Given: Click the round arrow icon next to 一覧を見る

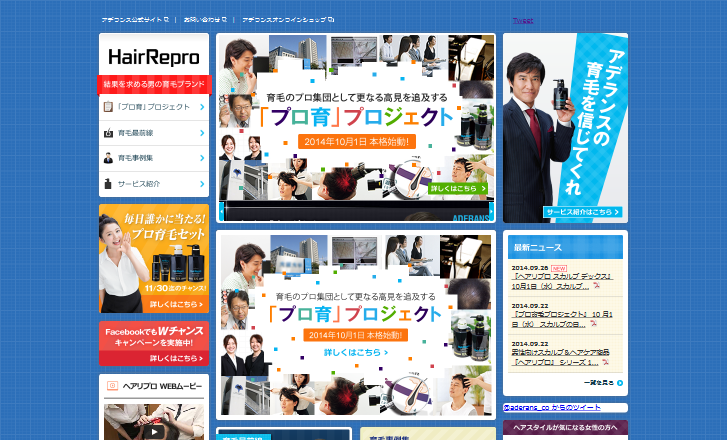Looking at the screenshot, I should pos(620,383).
